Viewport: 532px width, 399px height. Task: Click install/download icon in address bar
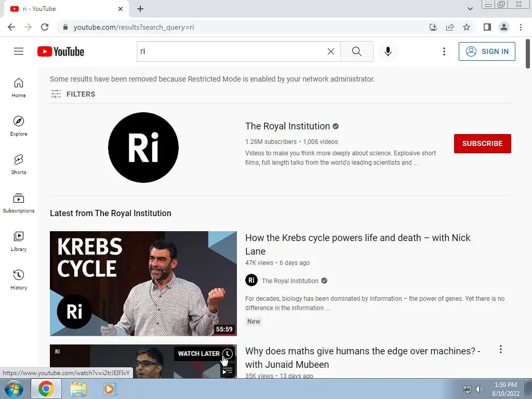433,27
